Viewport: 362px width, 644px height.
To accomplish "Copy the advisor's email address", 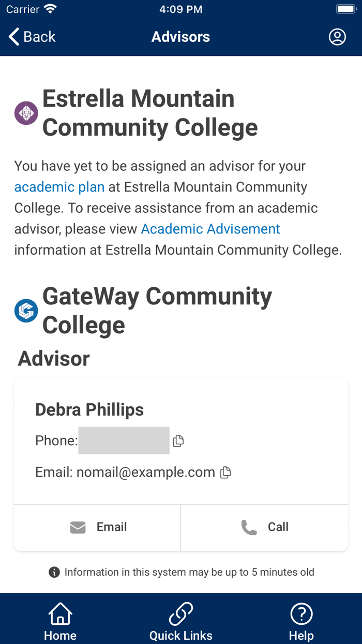I will click(x=225, y=472).
